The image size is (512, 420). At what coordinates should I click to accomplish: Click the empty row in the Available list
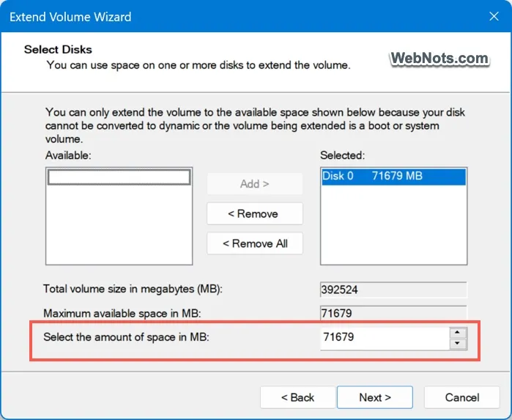[119, 177]
